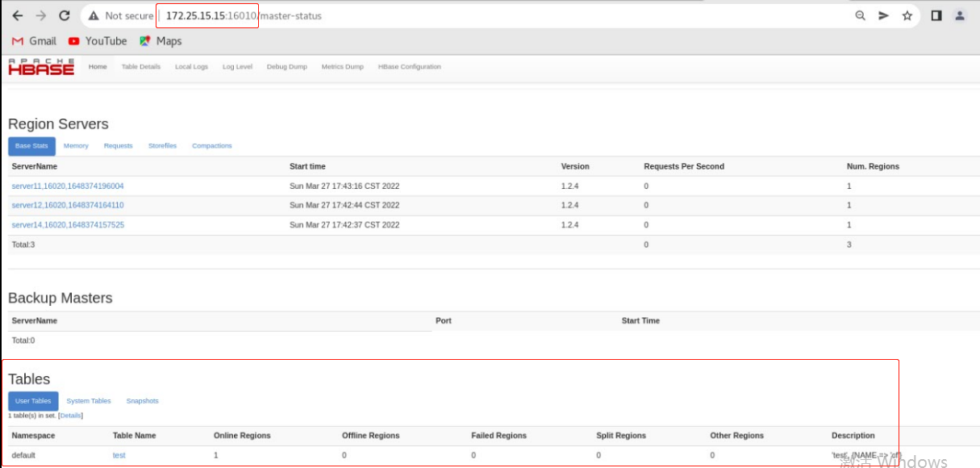Click the address bar URL field

pos(500,15)
